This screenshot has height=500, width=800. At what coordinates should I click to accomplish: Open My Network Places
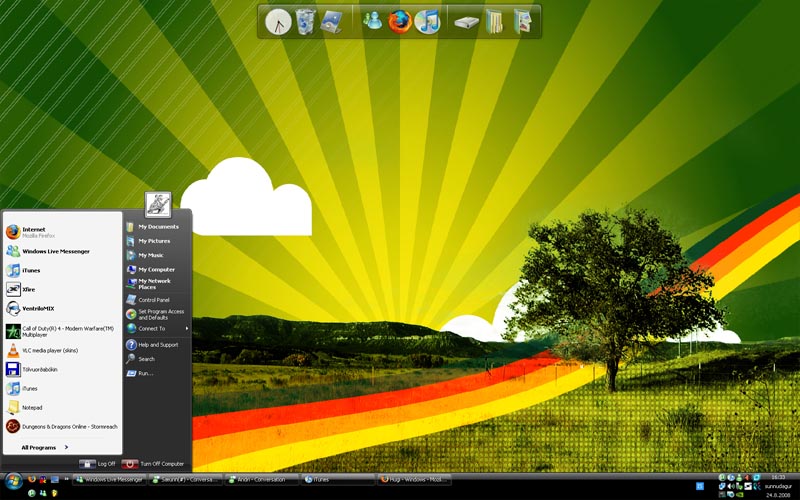157,284
